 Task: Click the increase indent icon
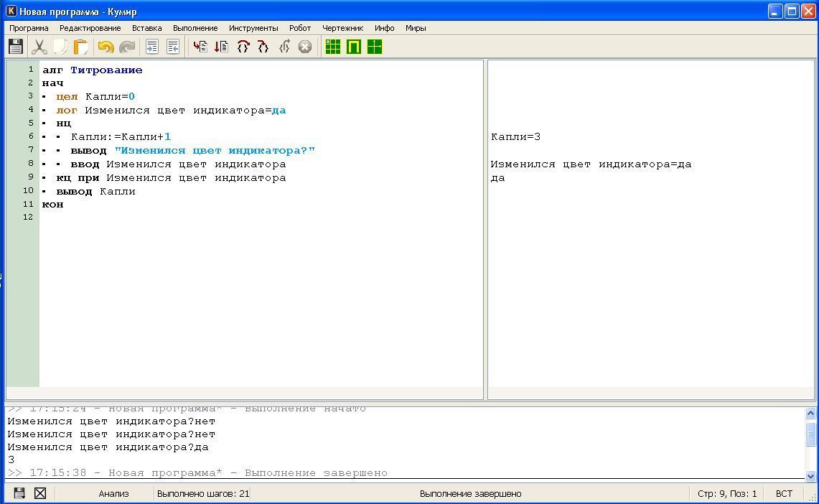[x=152, y=47]
